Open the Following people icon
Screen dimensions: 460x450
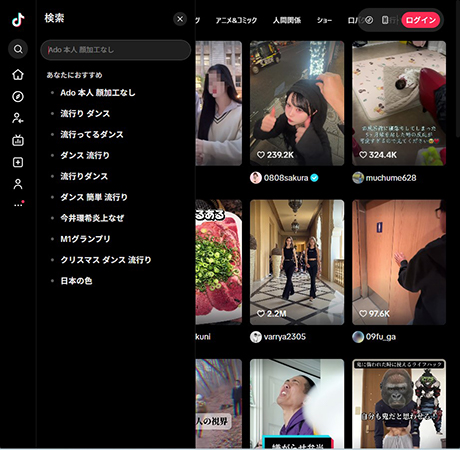(18, 118)
